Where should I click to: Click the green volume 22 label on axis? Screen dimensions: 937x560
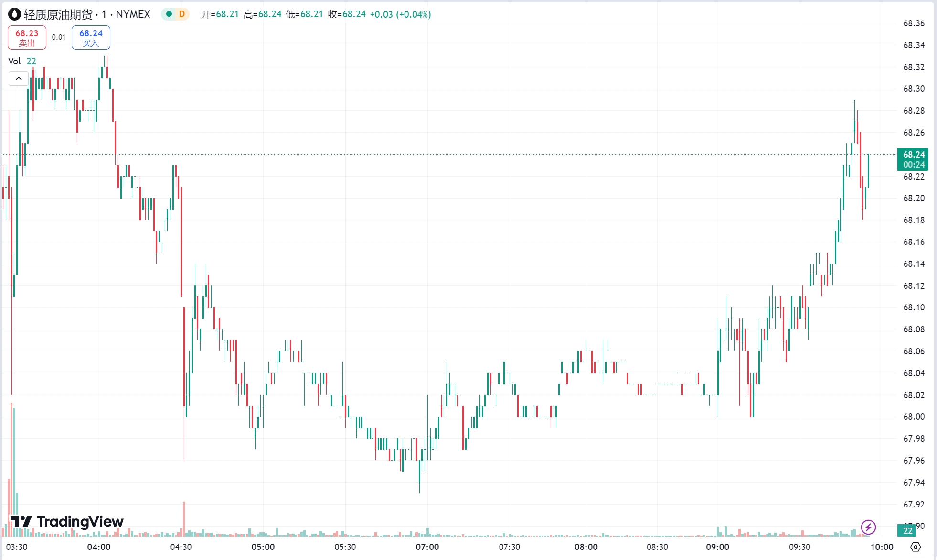click(907, 530)
